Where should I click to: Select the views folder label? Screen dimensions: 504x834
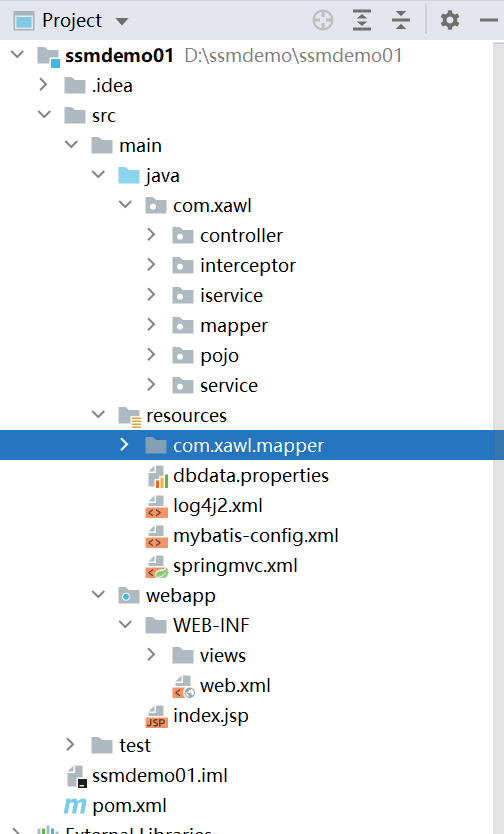tap(223, 655)
